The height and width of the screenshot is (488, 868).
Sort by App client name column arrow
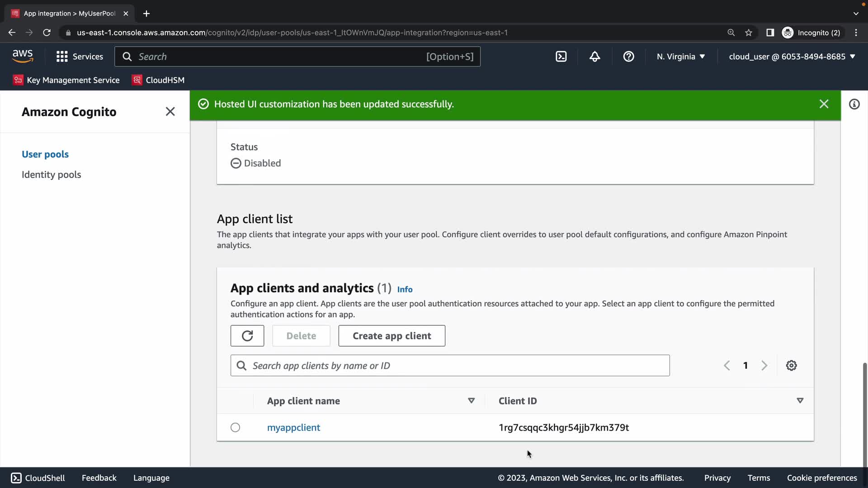(x=471, y=401)
